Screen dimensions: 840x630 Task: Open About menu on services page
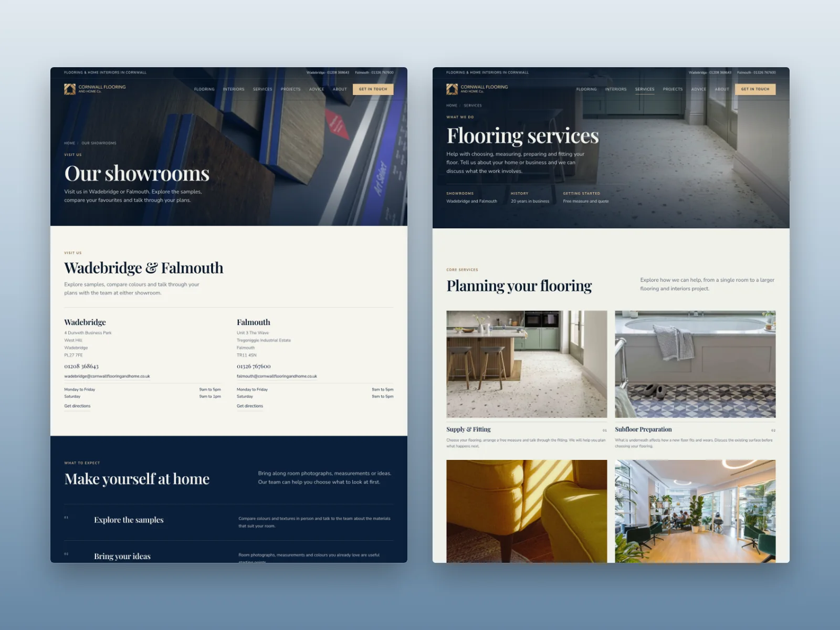click(x=722, y=89)
